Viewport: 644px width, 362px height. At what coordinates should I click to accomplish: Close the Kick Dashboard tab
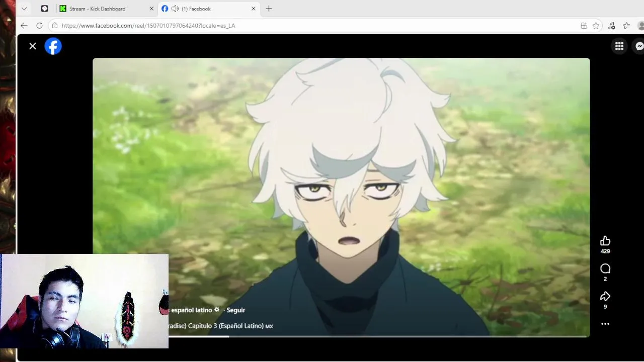click(151, 9)
